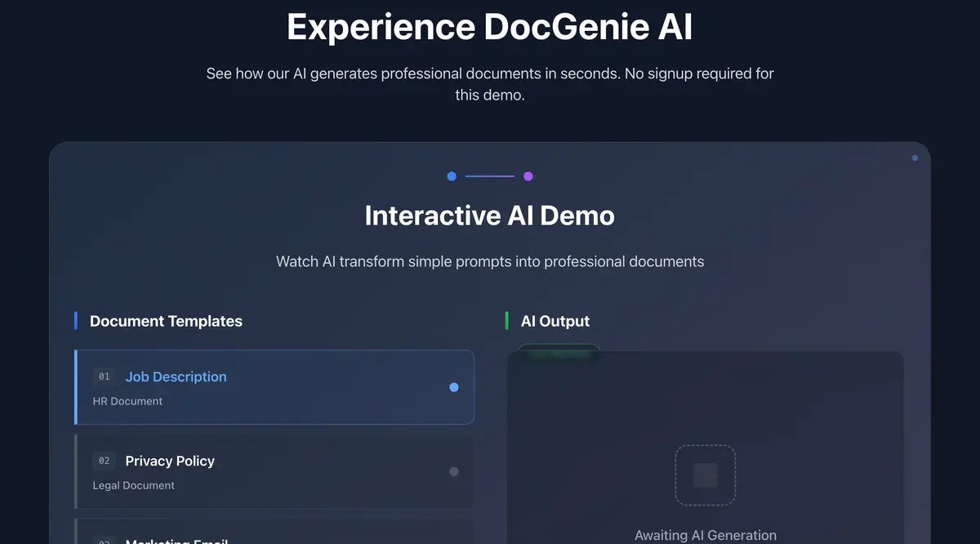Activate the blue step indicator dot
Viewport: 980px width, 544px height.
pos(452,176)
